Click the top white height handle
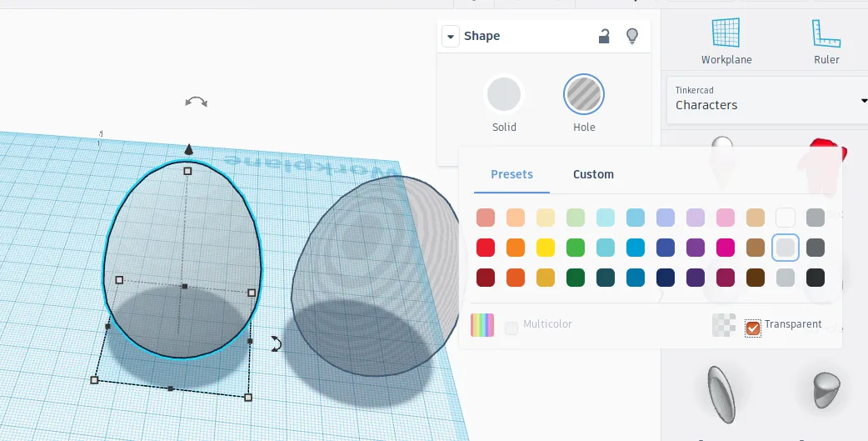 [187, 171]
